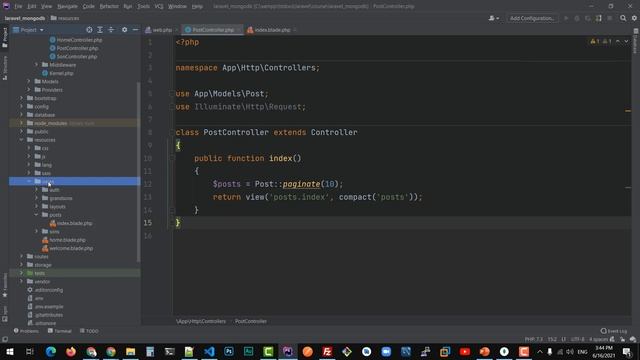Click PostController in the breadcrumb bar
The width and height of the screenshot is (640, 360).
point(251,321)
